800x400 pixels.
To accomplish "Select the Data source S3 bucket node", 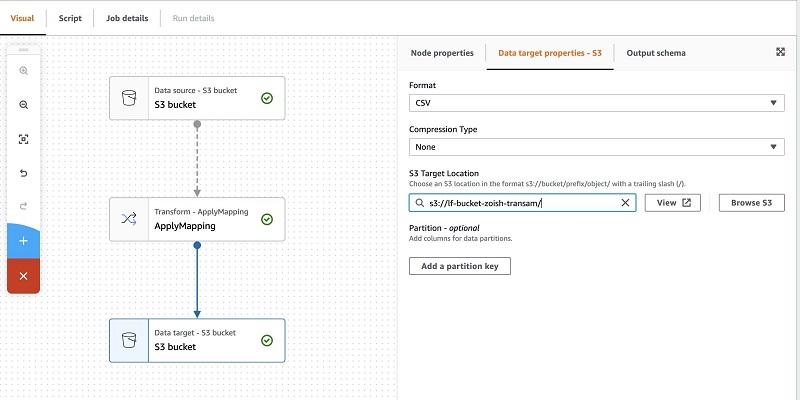I will click(x=197, y=98).
